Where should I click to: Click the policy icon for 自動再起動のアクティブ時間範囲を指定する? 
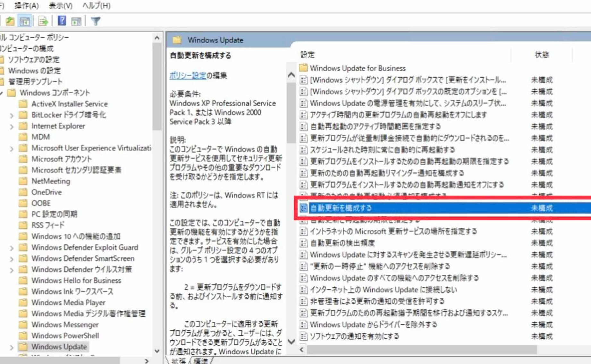click(303, 126)
